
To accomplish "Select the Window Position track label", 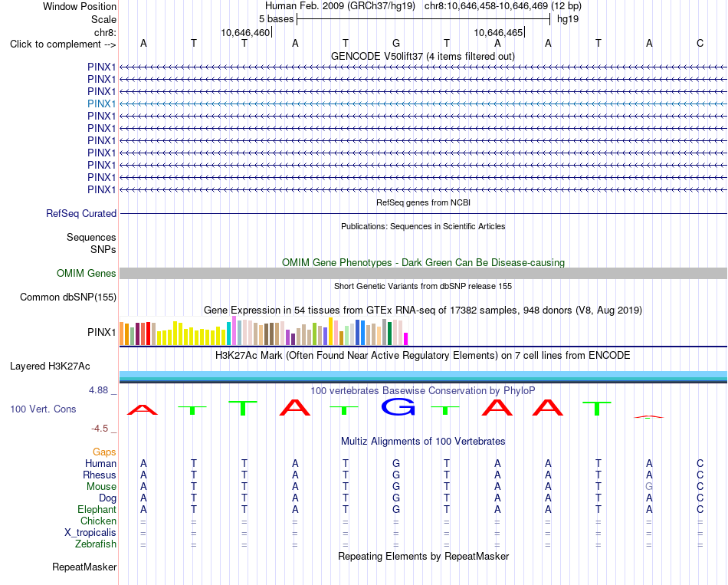I will (80, 6).
